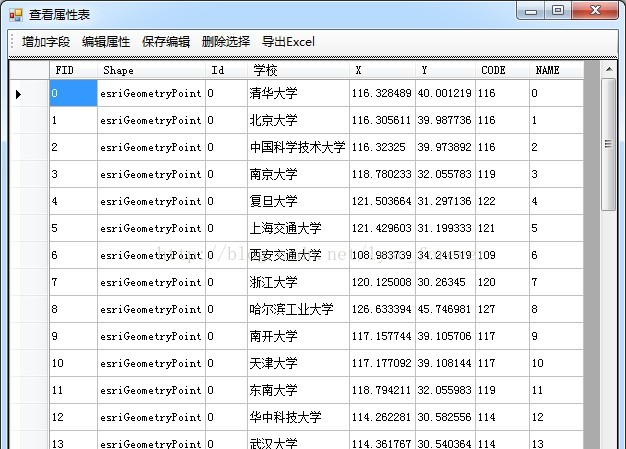Image resolution: width=626 pixels, height=449 pixels.
Task: Click Y value 45.746981
Action: pos(445,309)
